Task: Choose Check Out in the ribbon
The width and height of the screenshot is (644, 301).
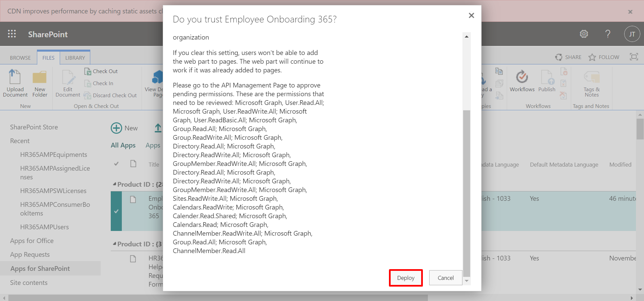Action: [x=101, y=71]
